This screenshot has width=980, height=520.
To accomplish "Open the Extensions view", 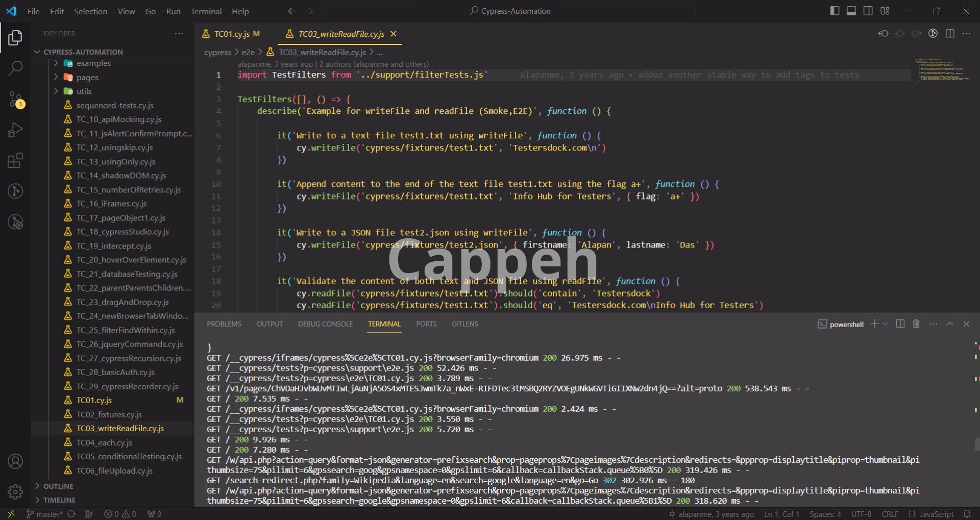I will (15, 161).
